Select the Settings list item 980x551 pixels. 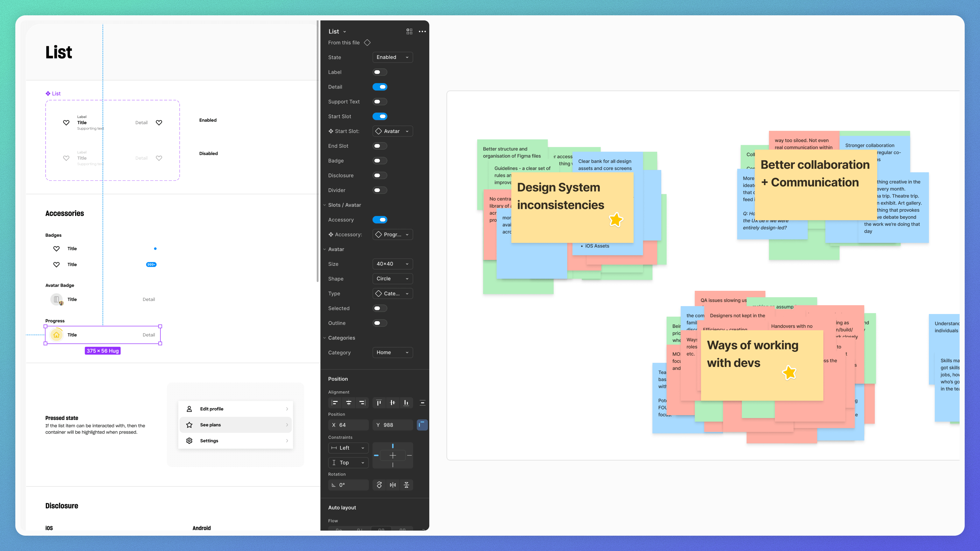pyautogui.click(x=236, y=441)
